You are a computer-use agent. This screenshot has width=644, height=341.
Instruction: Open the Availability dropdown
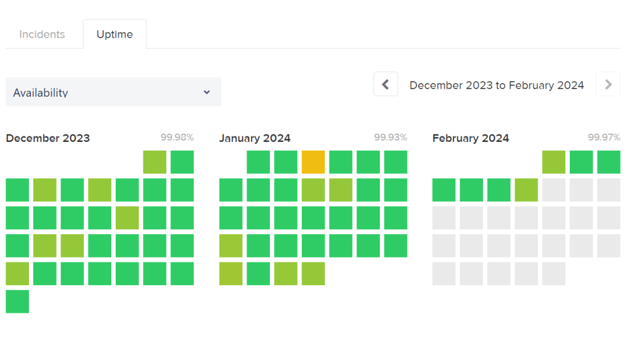tap(113, 92)
